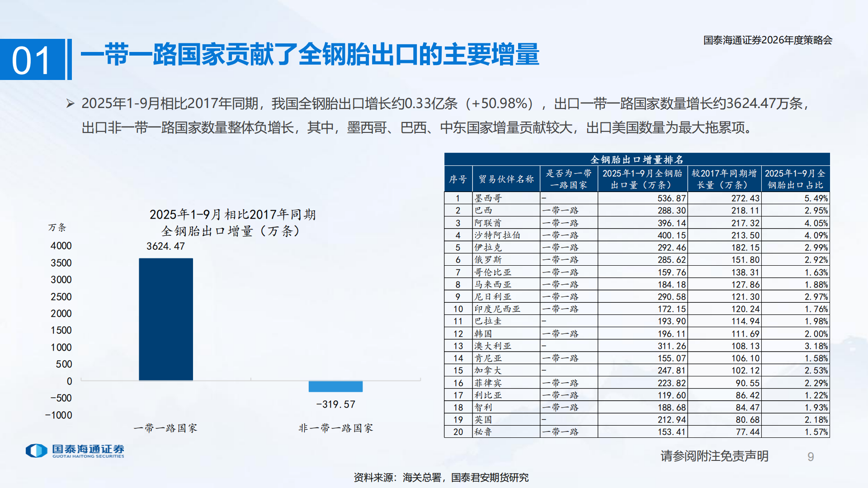The image size is (868, 488).
Task: Click the chart value label 3624.47
Action: tap(166, 247)
